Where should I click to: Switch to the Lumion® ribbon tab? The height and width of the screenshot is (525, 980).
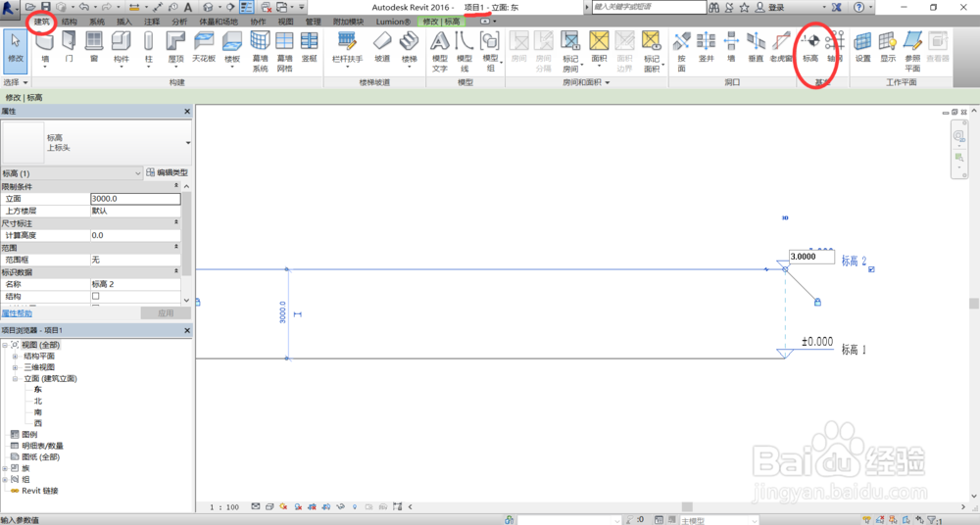click(x=393, y=22)
